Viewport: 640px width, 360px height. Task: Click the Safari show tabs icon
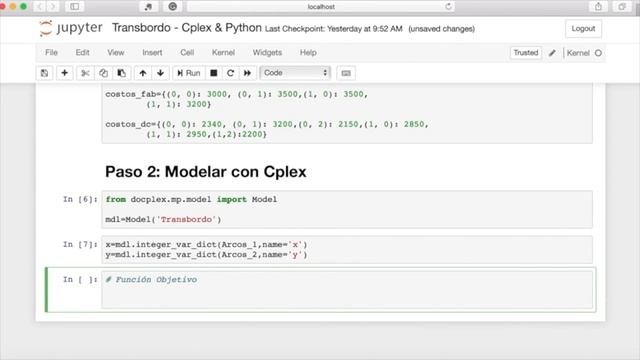tap(622, 7)
